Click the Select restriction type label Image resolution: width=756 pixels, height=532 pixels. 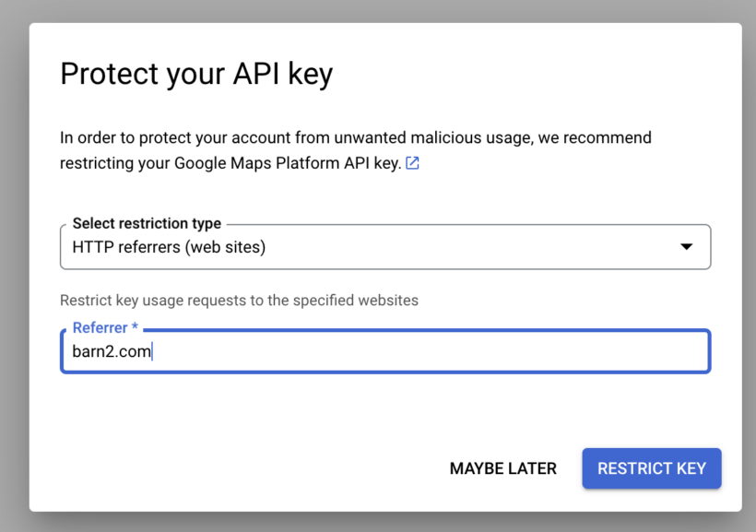(x=147, y=223)
